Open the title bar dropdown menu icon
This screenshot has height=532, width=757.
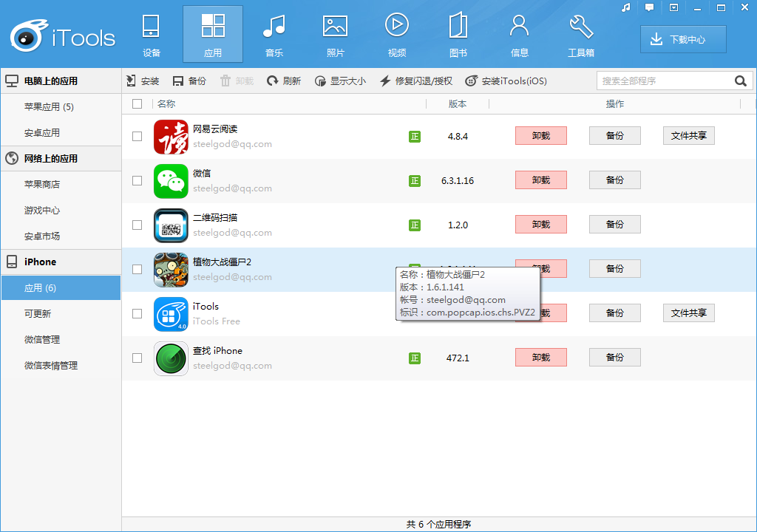(x=673, y=7)
